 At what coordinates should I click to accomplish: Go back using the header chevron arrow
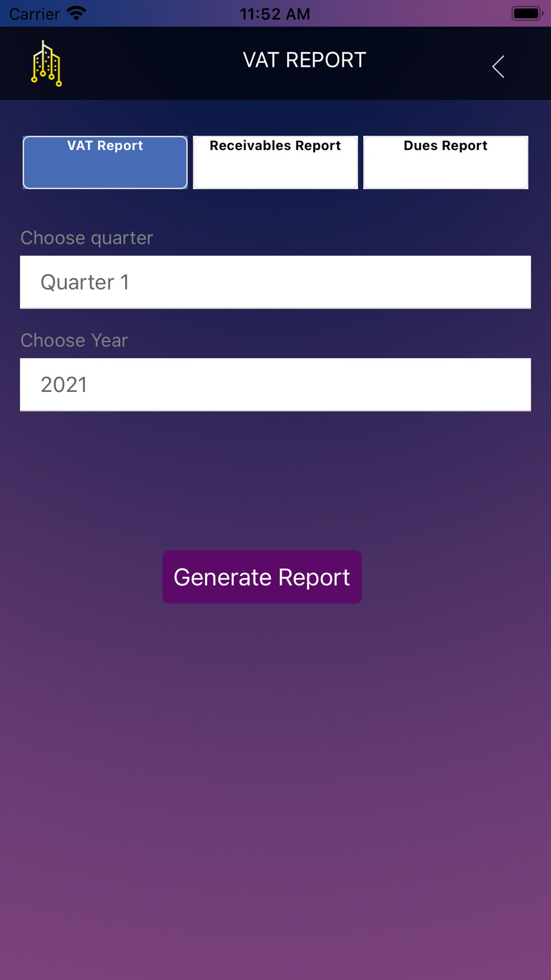coord(498,67)
